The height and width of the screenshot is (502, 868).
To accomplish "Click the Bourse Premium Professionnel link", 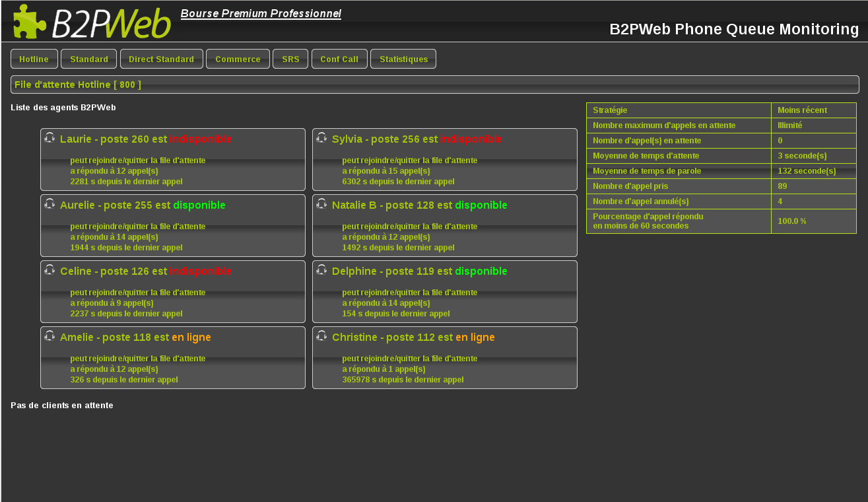I will pyautogui.click(x=261, y=14).
